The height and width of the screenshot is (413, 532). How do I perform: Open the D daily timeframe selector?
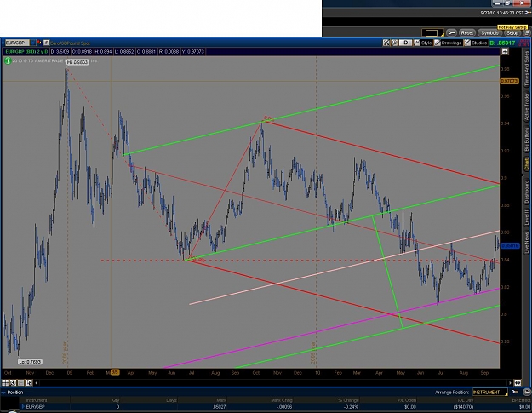tap(405, 43)
